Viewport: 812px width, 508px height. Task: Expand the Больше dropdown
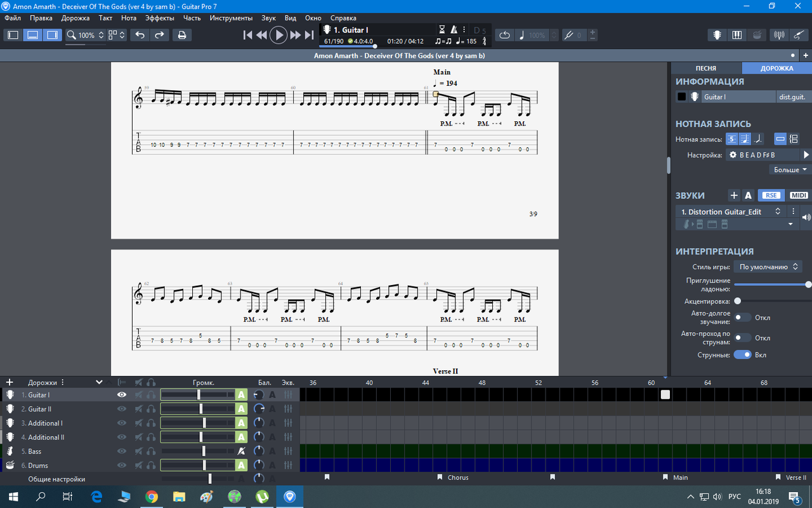point(790,170)
